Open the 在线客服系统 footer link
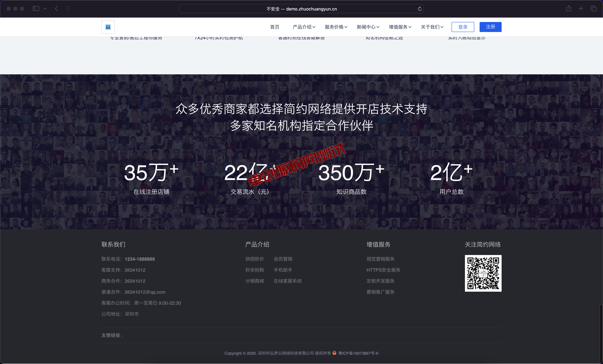 point(287,281)
